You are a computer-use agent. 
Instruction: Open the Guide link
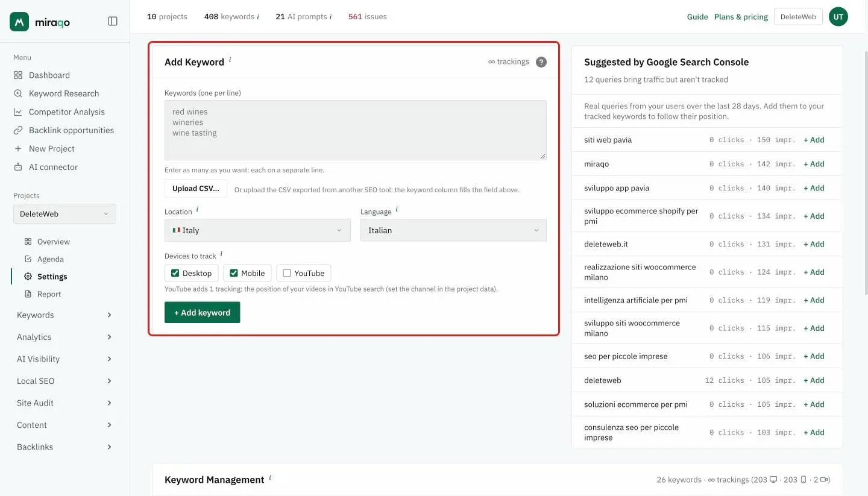point(697,17)
